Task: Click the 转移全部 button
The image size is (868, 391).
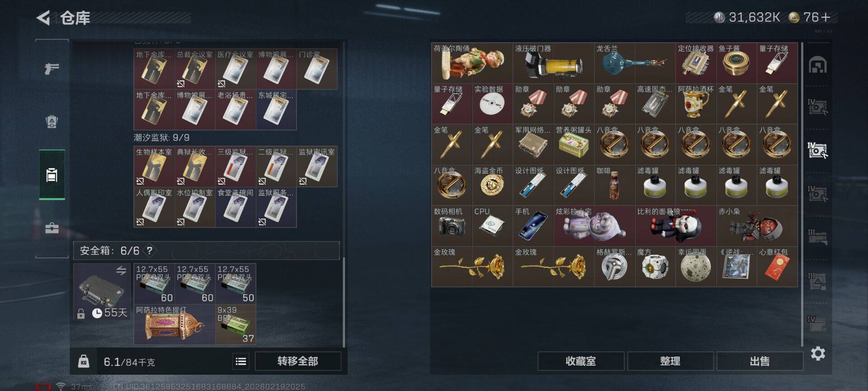Action: (298, 361)
